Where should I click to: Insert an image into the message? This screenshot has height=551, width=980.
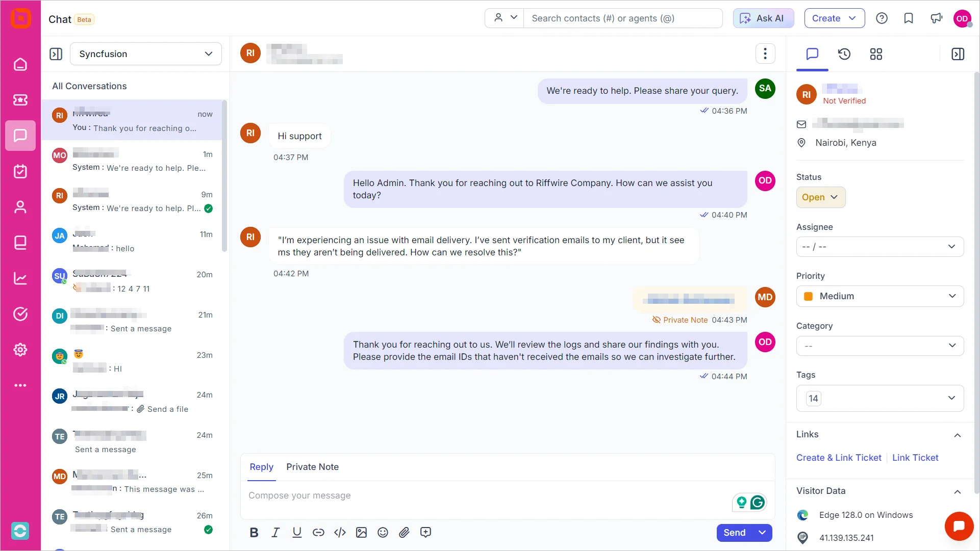[361, 532]
